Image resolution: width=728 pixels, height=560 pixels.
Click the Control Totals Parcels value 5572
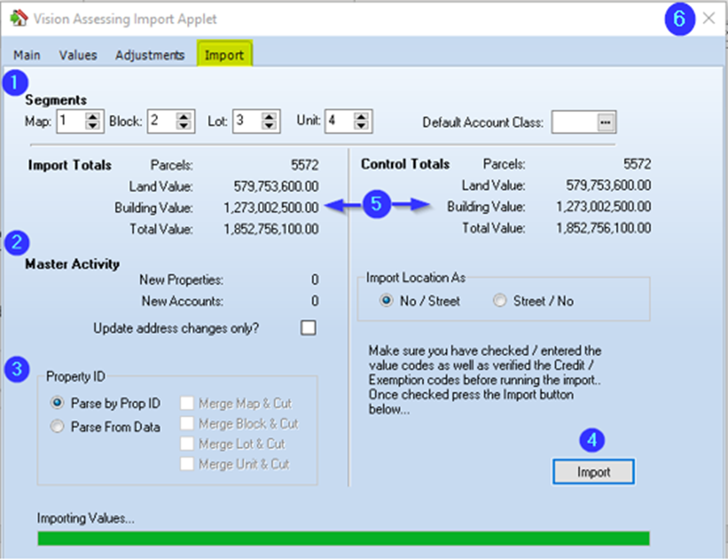[637, 164]
